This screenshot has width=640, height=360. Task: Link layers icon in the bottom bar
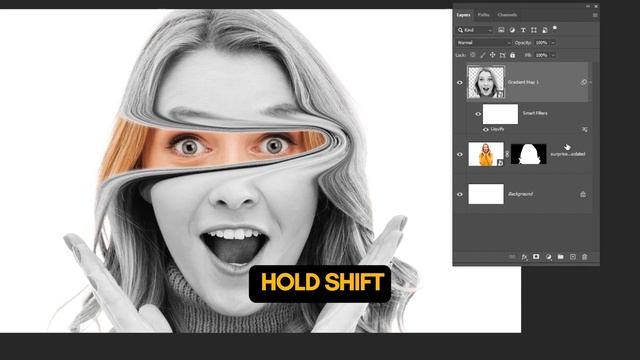coord(512,257)
